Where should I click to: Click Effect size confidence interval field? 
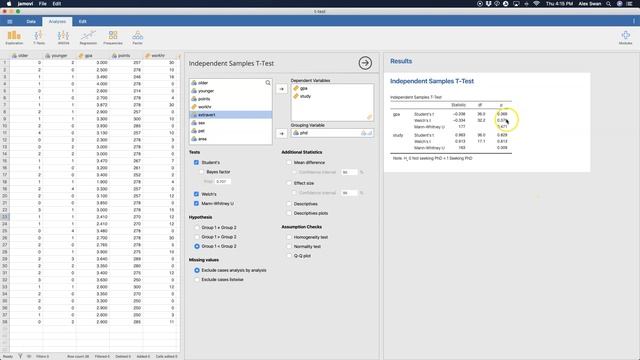pyautogui.click(x=349, y=193)
